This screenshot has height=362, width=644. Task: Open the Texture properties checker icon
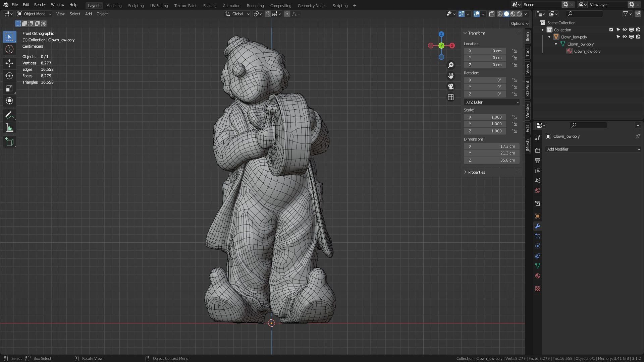[x=538, y=289]
